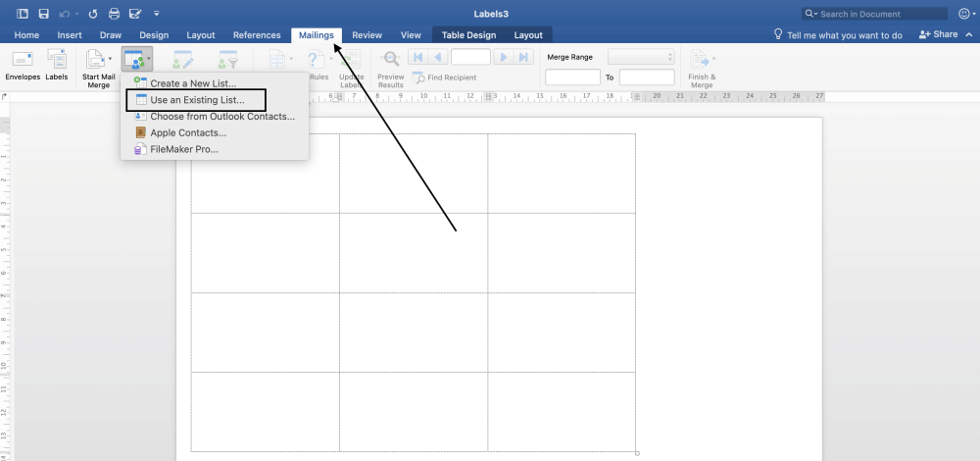Go to last record arrow

525,57
